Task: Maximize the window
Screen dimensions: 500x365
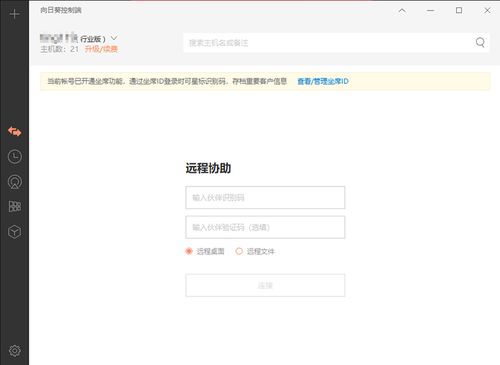Action: coord(459,11)
